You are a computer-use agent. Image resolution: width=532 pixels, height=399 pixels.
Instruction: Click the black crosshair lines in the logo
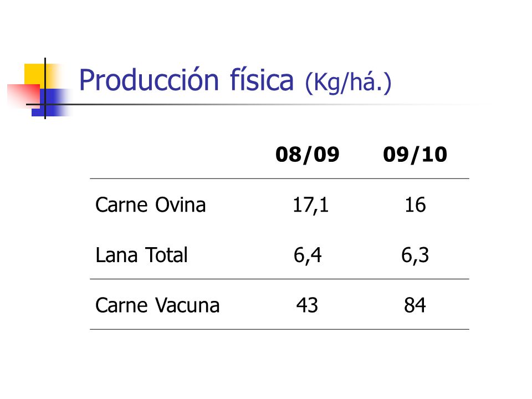pyautogui.click(x=45, y=104)
